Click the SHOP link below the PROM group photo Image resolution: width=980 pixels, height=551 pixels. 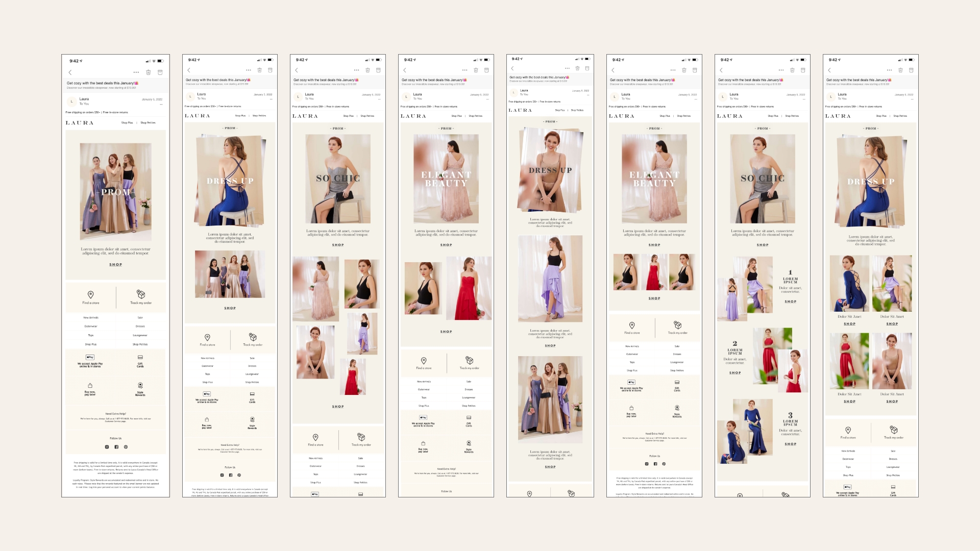[115, 265]
